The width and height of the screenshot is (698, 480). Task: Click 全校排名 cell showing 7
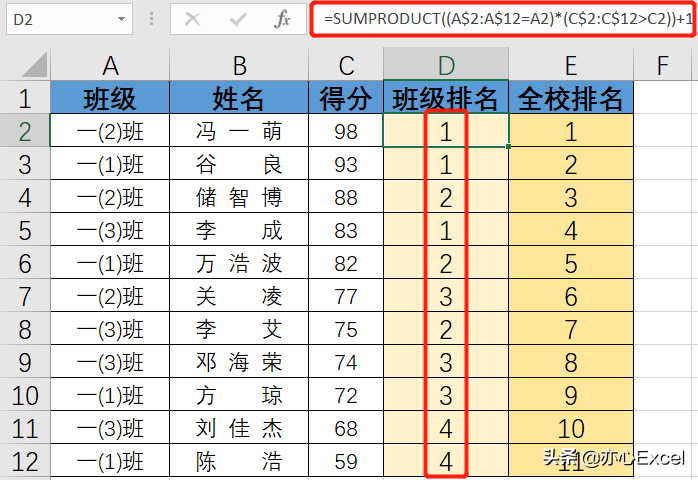pos(571,328)
